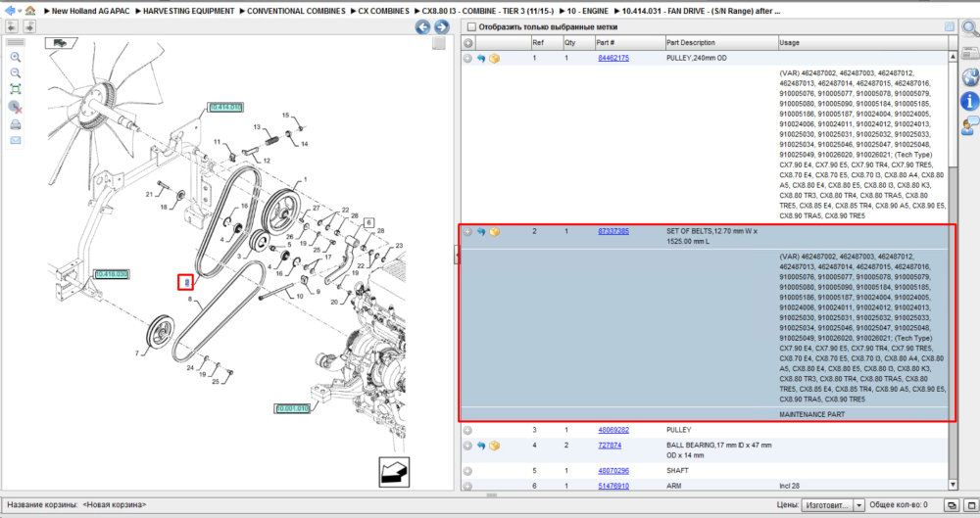
Task: Fit diagram to window
Action: (16, 89)
